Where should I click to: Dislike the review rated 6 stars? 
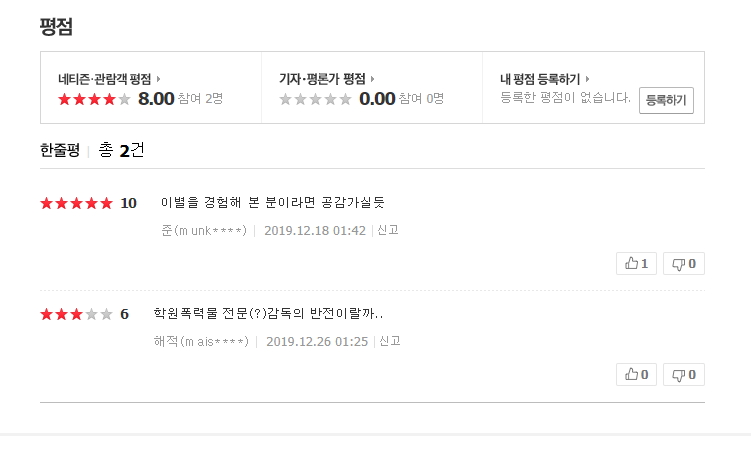pyautogui.click(x=683, y=374)
